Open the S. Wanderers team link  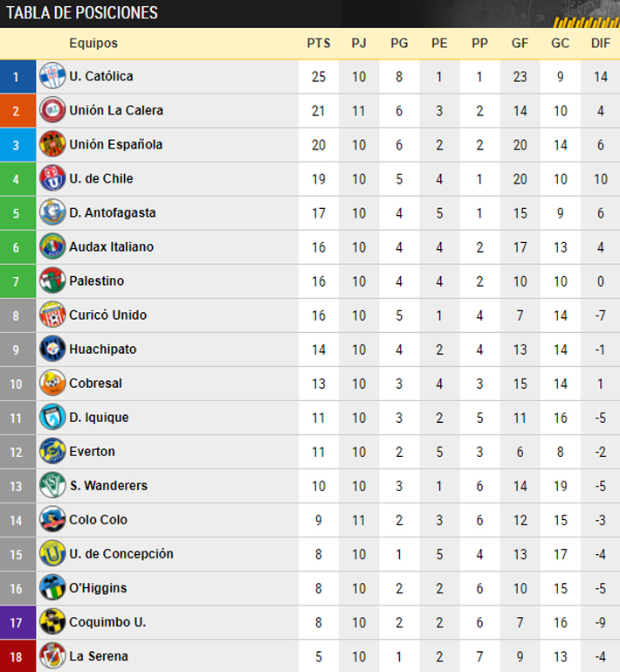[x=108, y=486]
